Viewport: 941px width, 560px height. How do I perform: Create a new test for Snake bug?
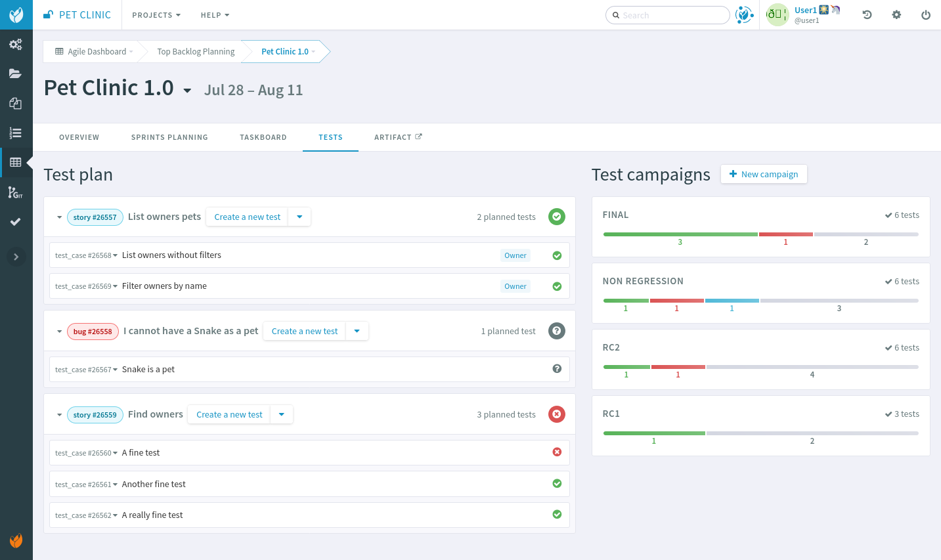(x=305, y=331)
